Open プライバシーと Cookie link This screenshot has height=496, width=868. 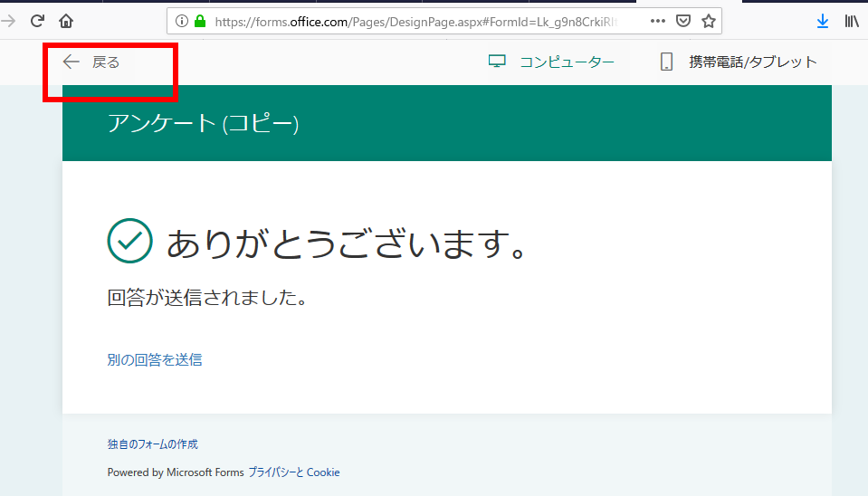(294, 472)
